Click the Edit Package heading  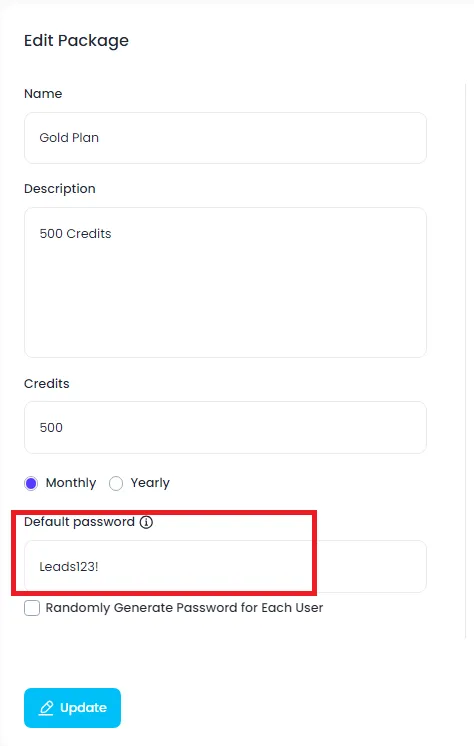coord(76,41)
